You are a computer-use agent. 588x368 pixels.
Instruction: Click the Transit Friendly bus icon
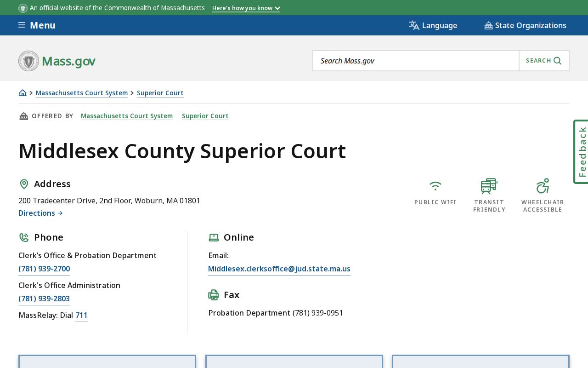tap(489, 186)
